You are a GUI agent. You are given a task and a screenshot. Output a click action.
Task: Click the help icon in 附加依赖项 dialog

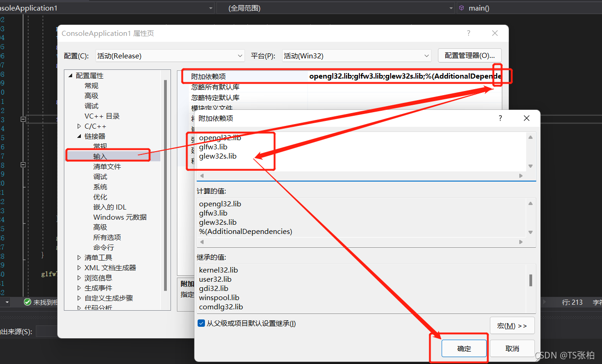coord(500,118)
